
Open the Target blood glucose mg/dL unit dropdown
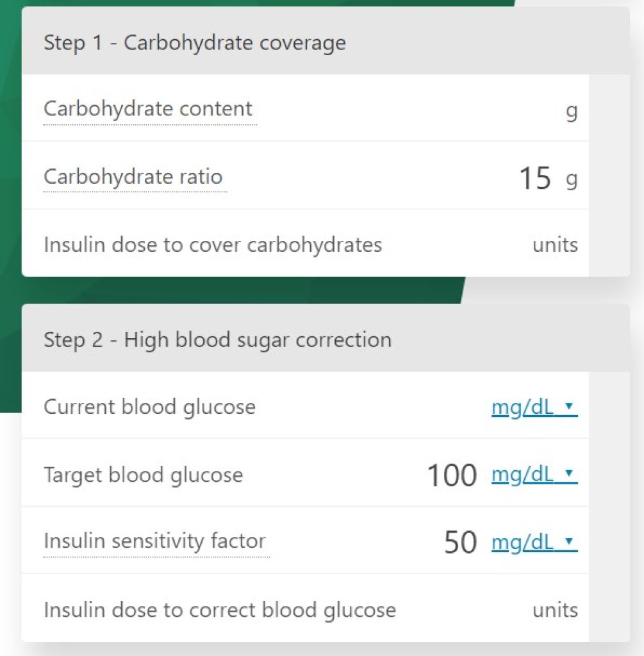pos(534,475)
